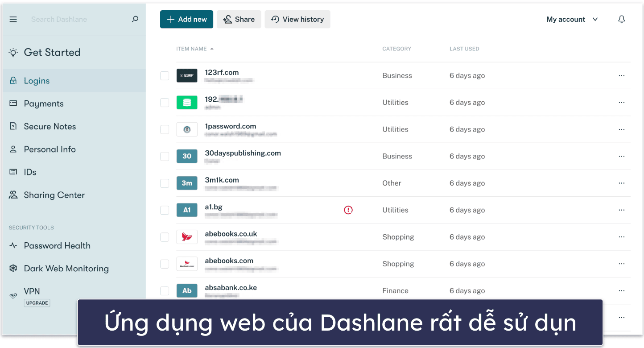Image resolution: width=644 pixels, height=348 pixels.
Task: Open more options for 30dayspublishing.com
Action: tap(622, 156)
